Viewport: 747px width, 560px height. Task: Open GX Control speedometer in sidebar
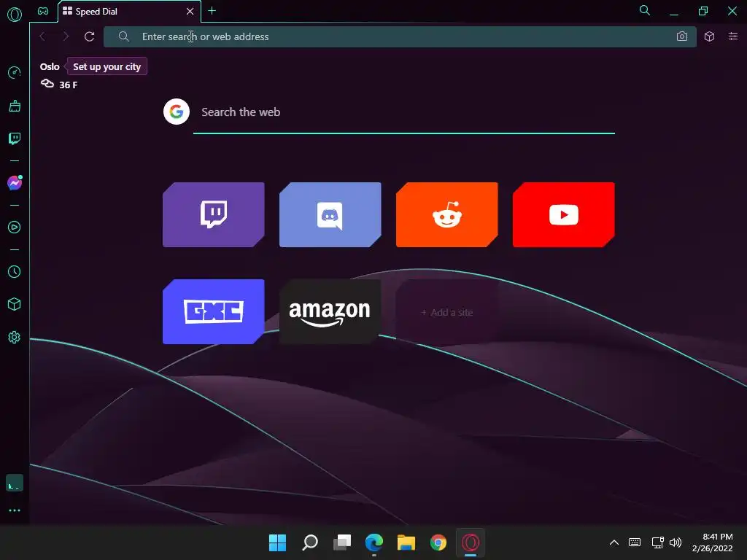click(15, 72)
